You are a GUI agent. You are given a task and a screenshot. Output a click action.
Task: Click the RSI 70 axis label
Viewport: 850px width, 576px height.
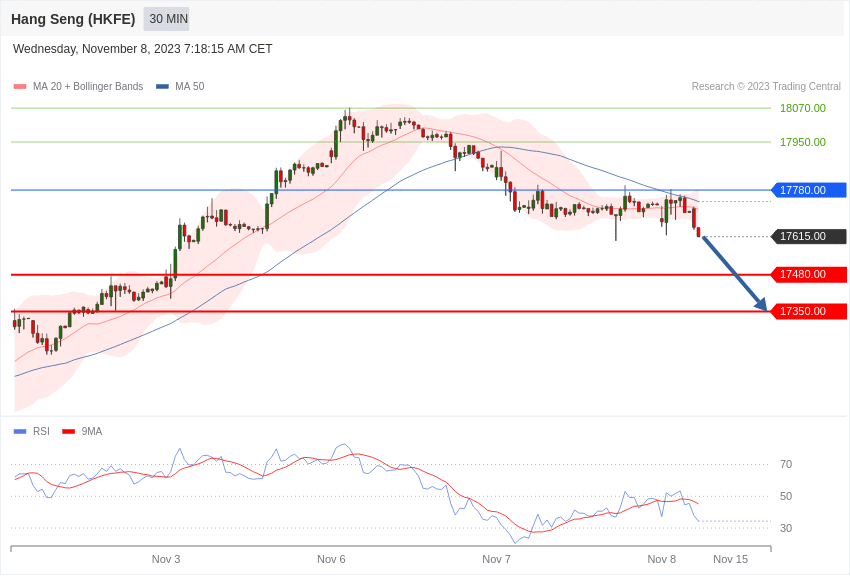coord(786,464)
